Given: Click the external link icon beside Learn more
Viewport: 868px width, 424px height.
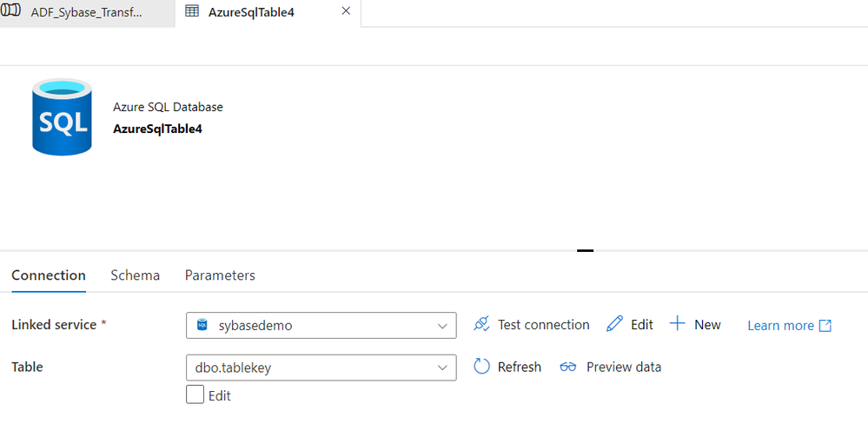Looking at the screenshot, I should click(825, 325).
